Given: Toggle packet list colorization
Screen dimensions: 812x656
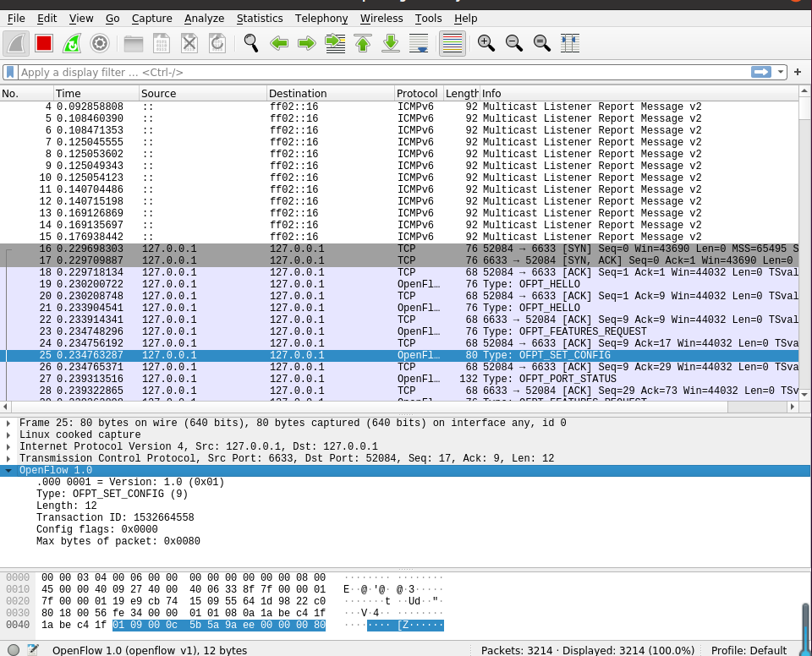Looking at the screenshot, I should [452, 43].
